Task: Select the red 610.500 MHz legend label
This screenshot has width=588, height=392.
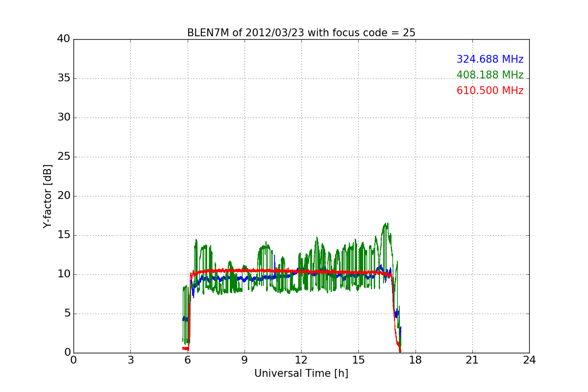Action: pyautogui.click(x=490, y=91)
